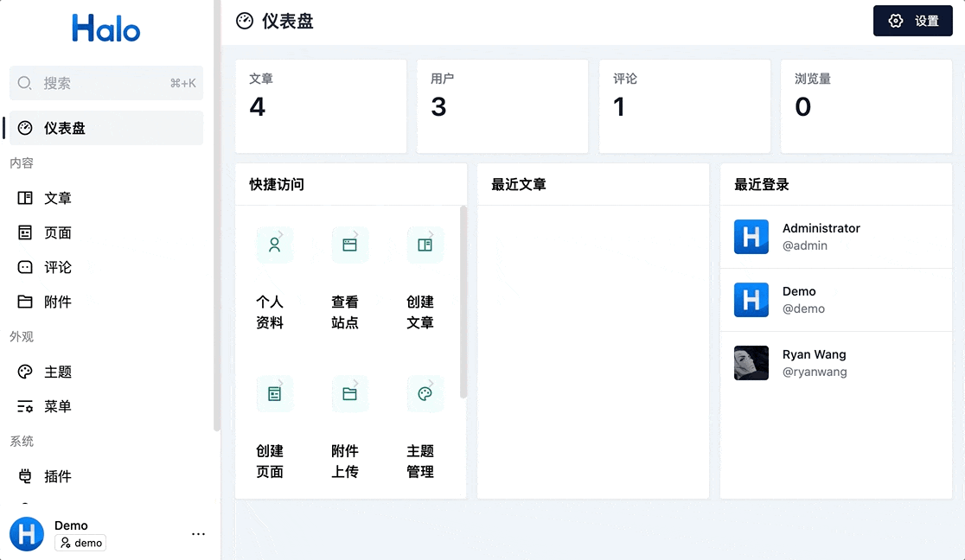
Task: Select 菜单 in the 外观 sidebar section
Action: [57, 406]
